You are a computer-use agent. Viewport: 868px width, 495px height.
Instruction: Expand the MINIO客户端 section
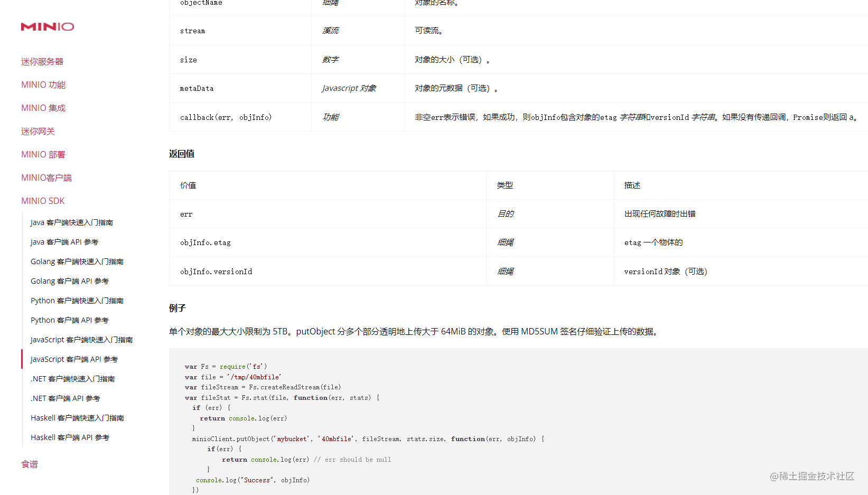(46, 178)
